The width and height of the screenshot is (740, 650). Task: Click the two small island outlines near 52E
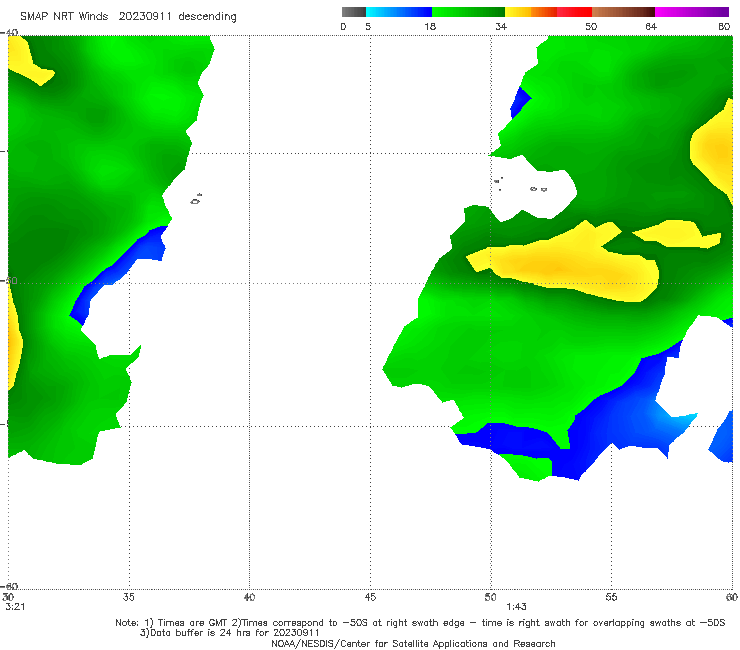[538, 189]
